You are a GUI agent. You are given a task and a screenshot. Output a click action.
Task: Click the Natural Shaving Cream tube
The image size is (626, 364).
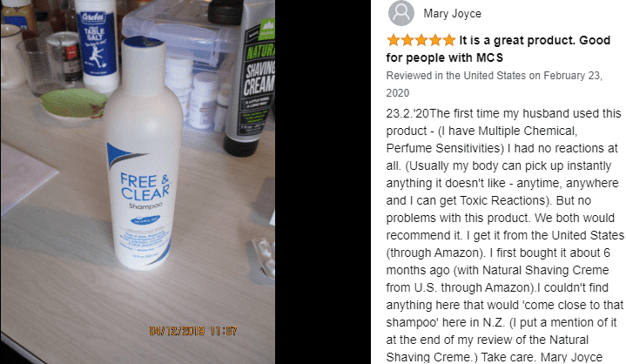pos(251,78)
